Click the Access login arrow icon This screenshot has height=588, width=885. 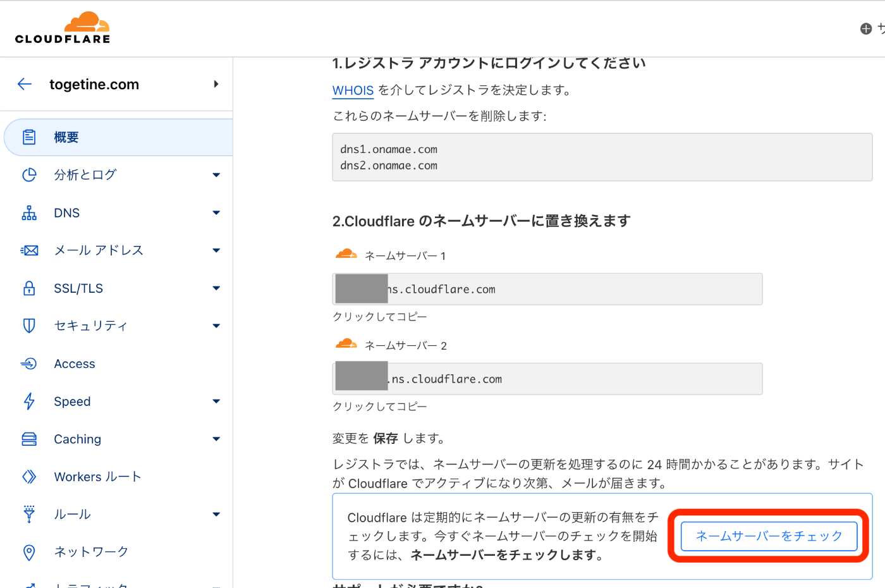tap(29, 364)
